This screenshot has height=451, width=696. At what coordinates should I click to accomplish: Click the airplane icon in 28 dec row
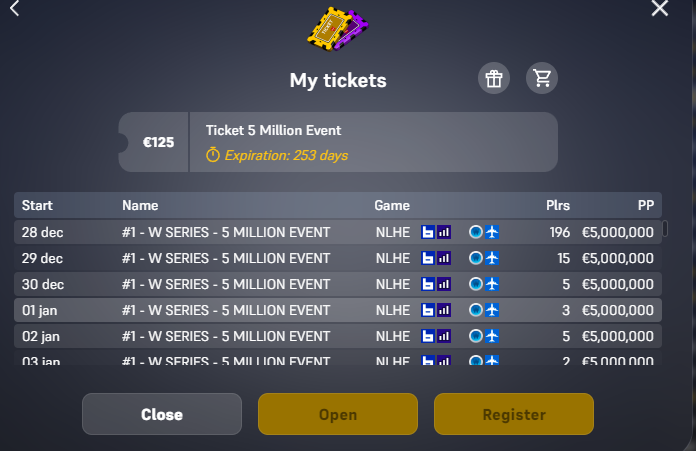point(492,232)
